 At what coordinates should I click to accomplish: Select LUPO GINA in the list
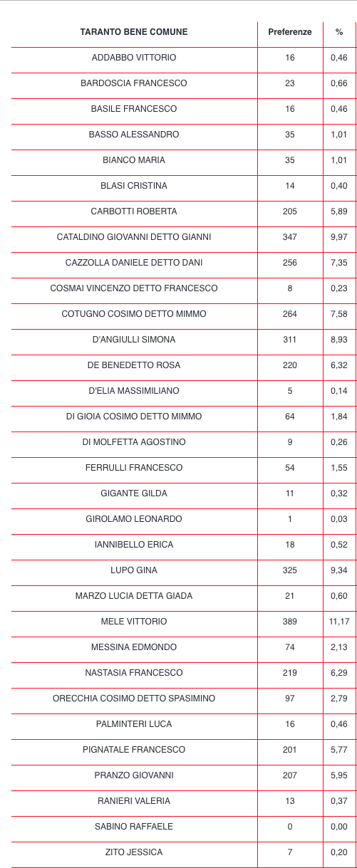click(x=134, y=570)
